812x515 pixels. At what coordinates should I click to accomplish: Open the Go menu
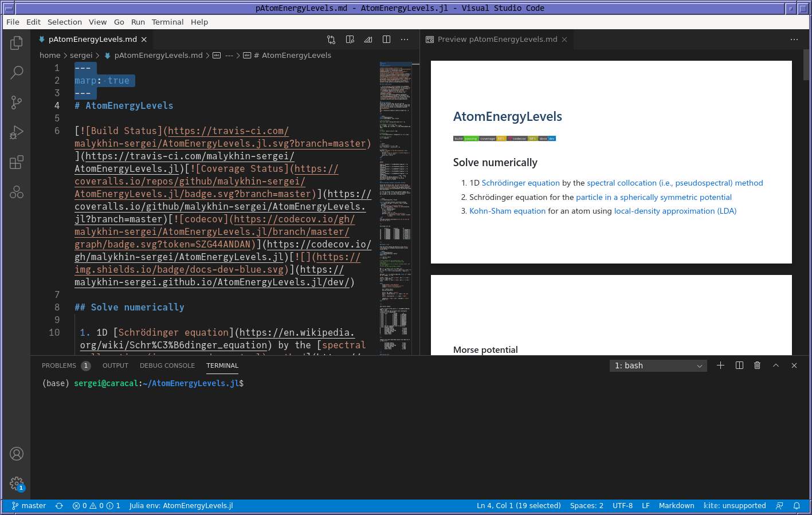pyautogui.click(x=119, y=22)
